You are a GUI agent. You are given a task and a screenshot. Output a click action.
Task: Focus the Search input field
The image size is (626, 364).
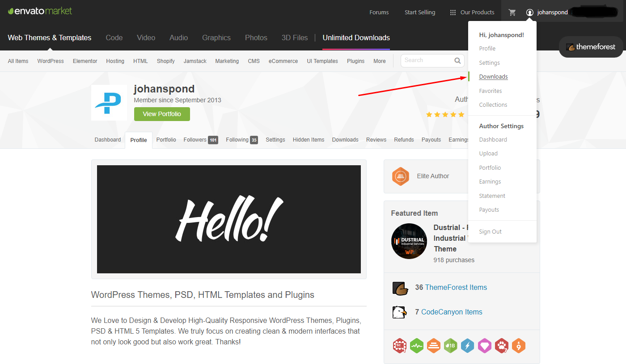click(x=427, y=61)
